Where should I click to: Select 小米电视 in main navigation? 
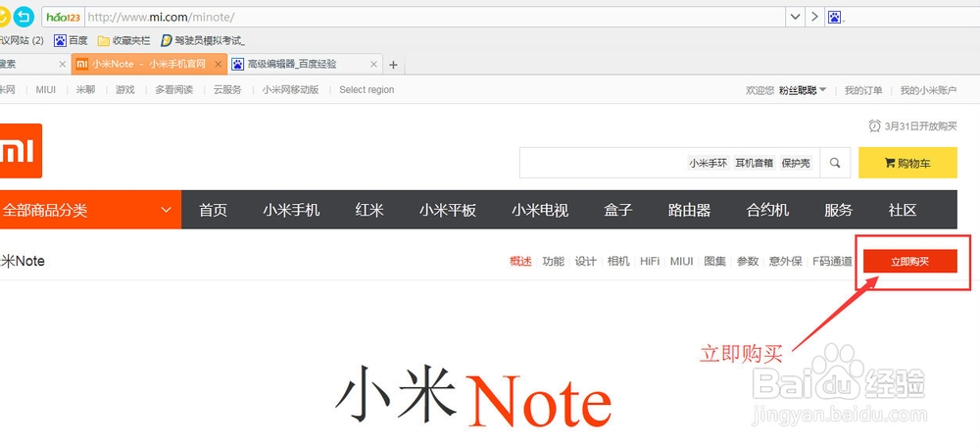pos(540,210)
